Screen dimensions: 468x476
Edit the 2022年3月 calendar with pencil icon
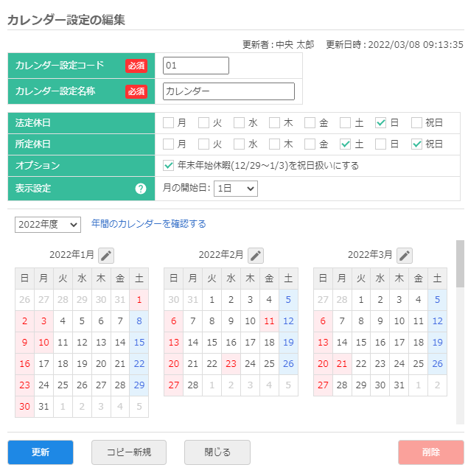[405, 255]
